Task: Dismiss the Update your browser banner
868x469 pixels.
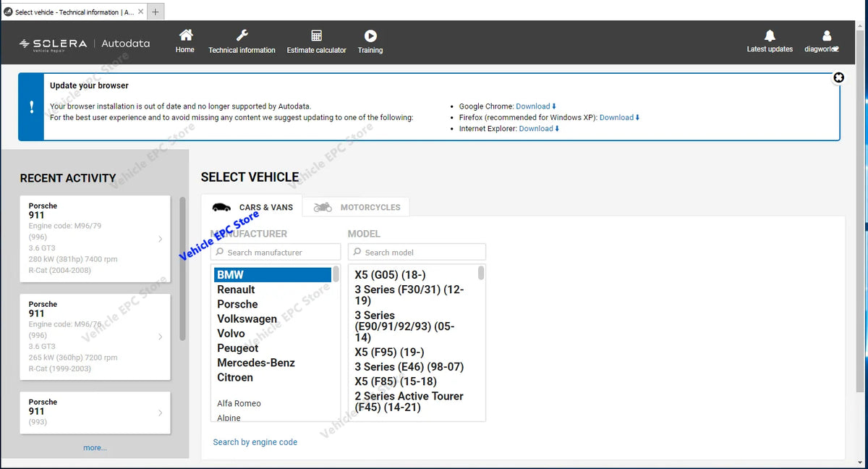Action: pyautogui.click(x=838, y=77)
